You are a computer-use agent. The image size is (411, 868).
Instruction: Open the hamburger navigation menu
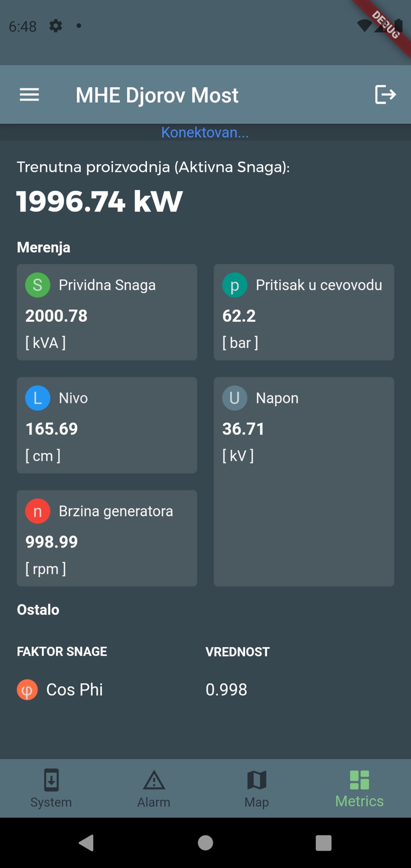29,95
